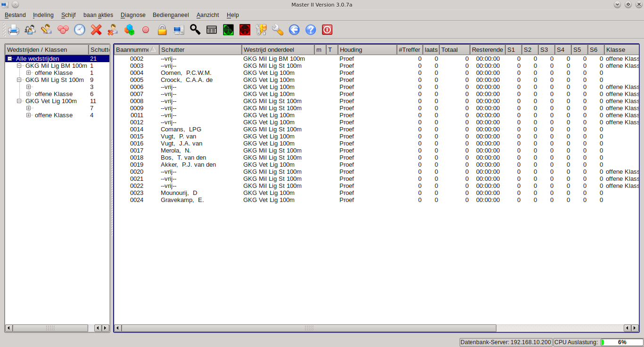Select the GKG Mil Lig St 100m tree item
This screenshot has height=347, width=644.
pos(54,80)
